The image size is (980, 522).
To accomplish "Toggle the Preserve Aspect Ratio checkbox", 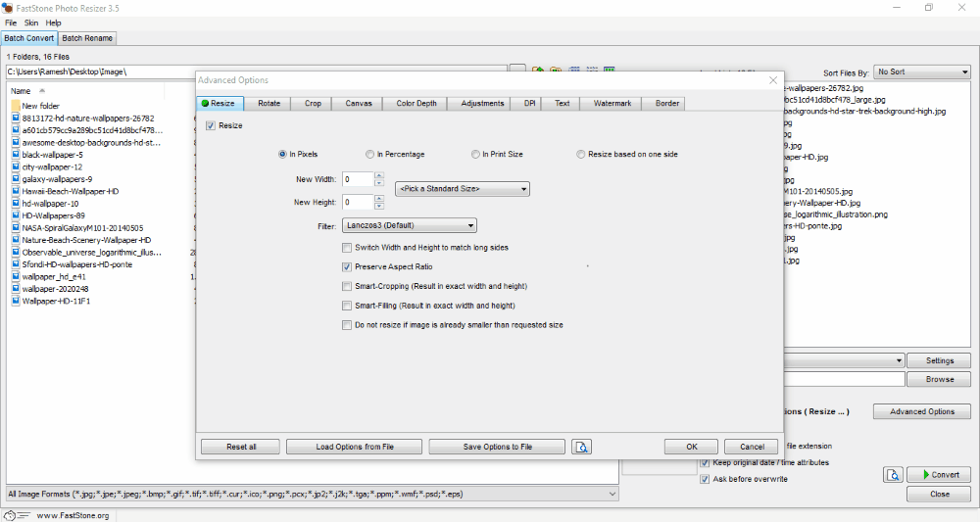I will pyautogui.click(x=347, y=266).
